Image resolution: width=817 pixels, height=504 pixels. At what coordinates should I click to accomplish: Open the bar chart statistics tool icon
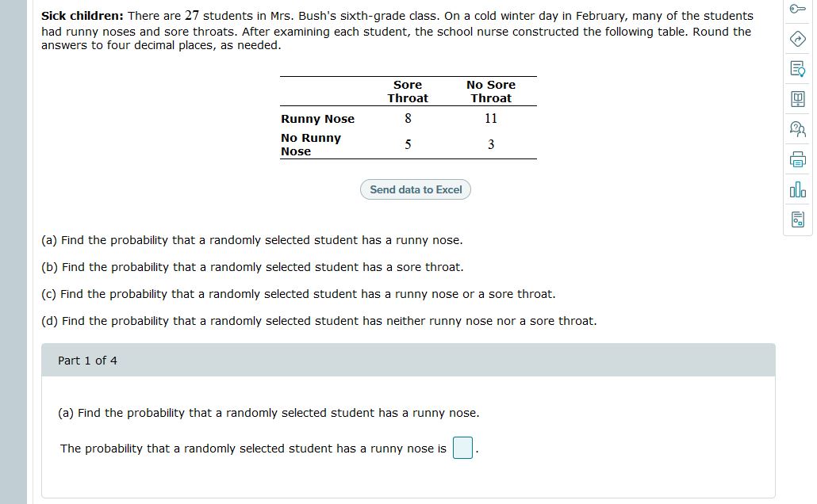click(797, 189)
